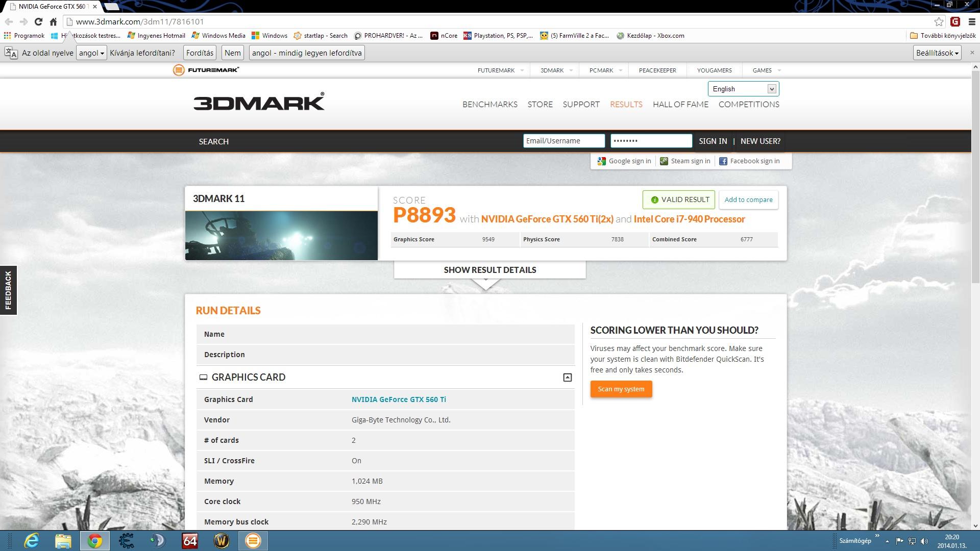Open the angol language dropdown

[x=91, y=53]
